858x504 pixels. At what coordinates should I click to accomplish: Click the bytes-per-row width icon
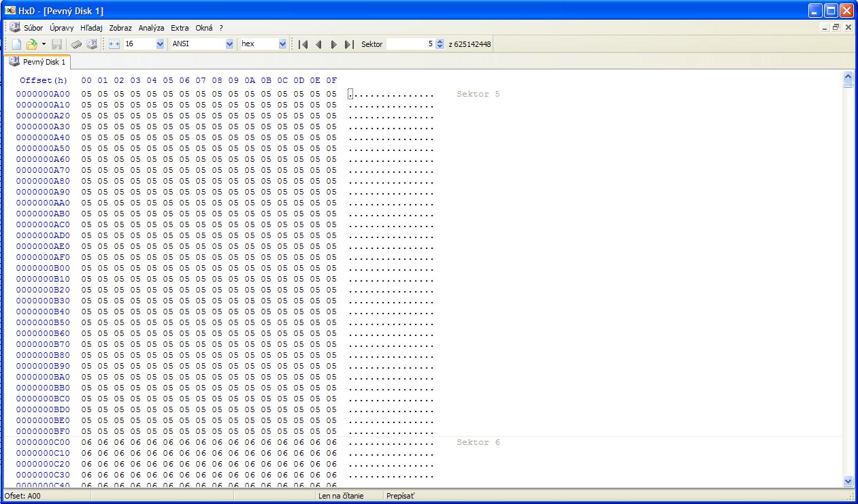point(114,44)
